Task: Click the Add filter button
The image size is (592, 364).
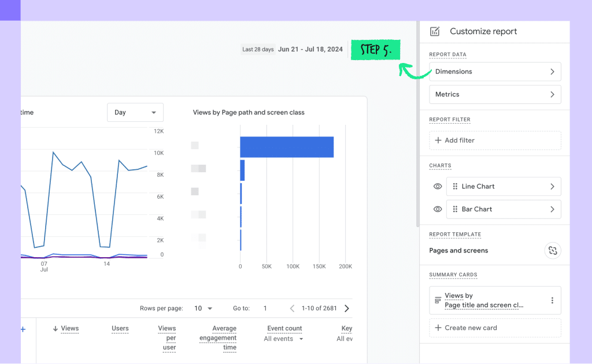Action: pyautogui.click(x=495, y=140)
